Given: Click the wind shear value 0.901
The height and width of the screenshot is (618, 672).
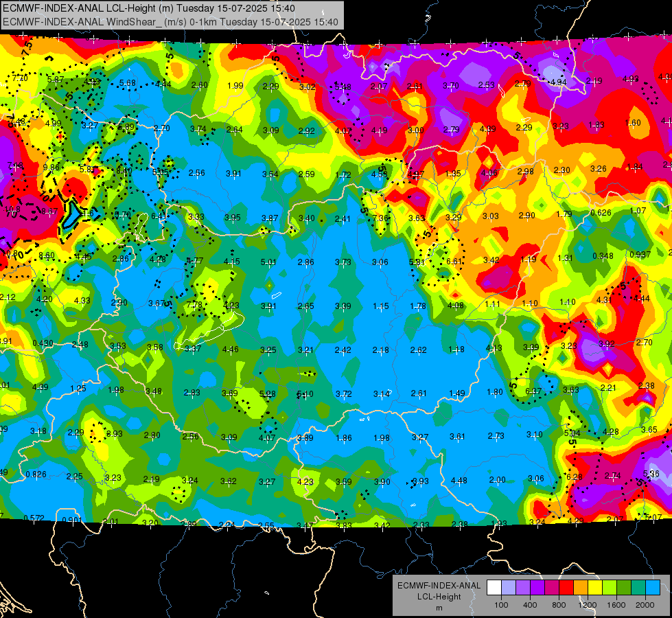Looking at the screenshot, I should (x=72, y=520).
